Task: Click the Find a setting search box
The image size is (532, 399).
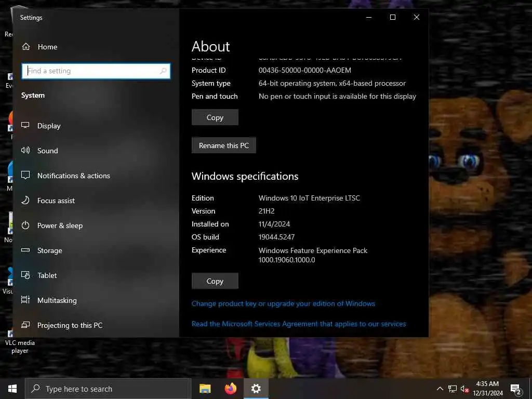Action: 96,71
